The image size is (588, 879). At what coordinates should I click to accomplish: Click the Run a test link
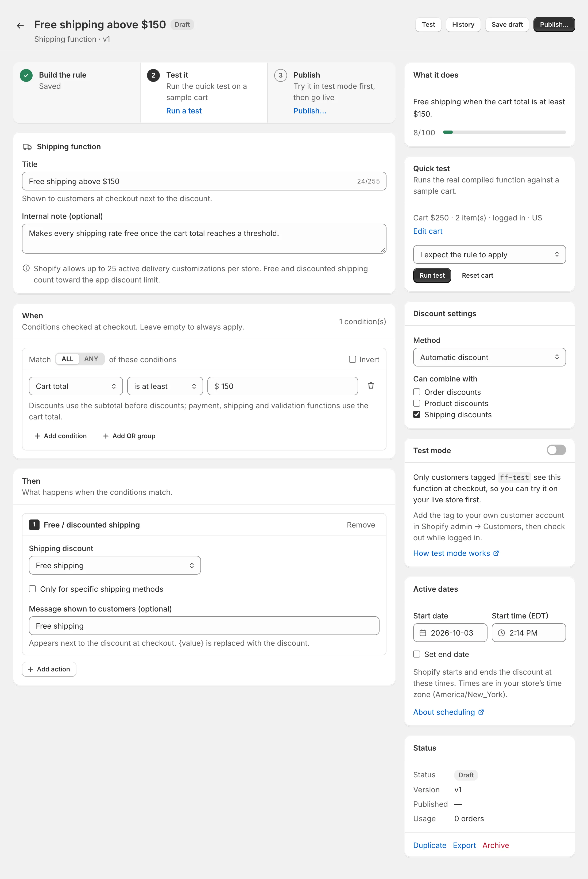[x=184, y=111]
